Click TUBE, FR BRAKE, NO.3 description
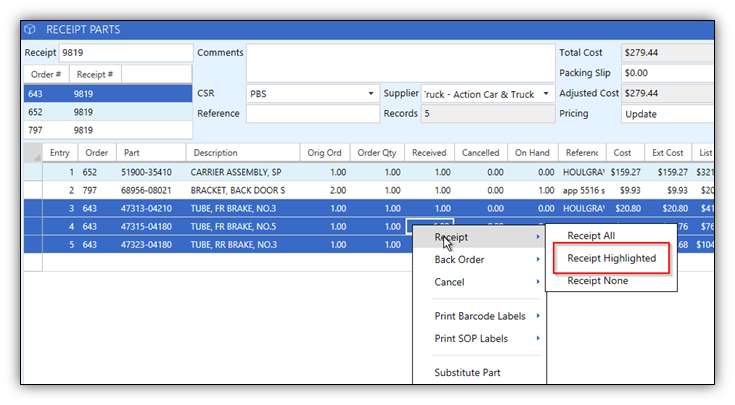 242,209
